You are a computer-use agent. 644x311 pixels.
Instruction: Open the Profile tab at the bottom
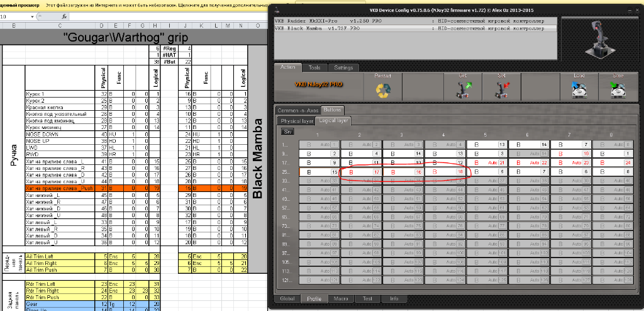pyautogui.click(x=314, y=299)
